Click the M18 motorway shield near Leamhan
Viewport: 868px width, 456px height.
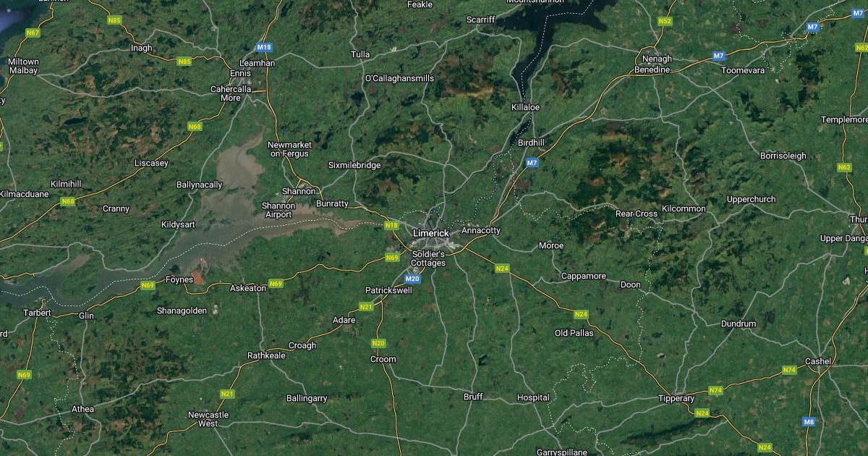click(x=265, y=48)
